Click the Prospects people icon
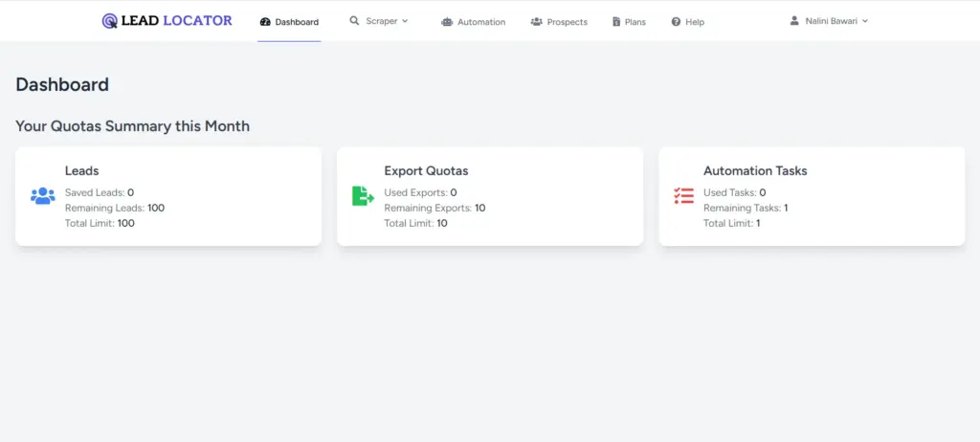Screen dimensions: 980x442 pos(536,22)
